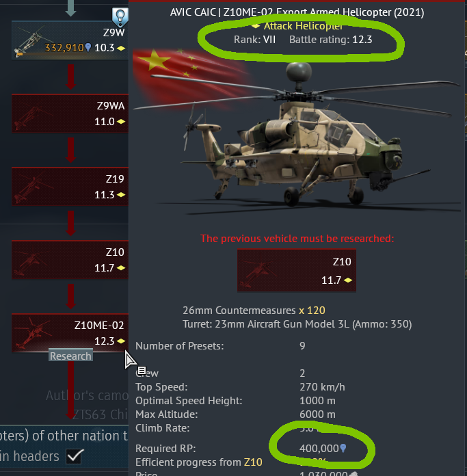Viewport: 467px width, 476px height.
Task: Click the yellow diamond icon beside Attack Helicopter
Action: click(x=256, y=26)
